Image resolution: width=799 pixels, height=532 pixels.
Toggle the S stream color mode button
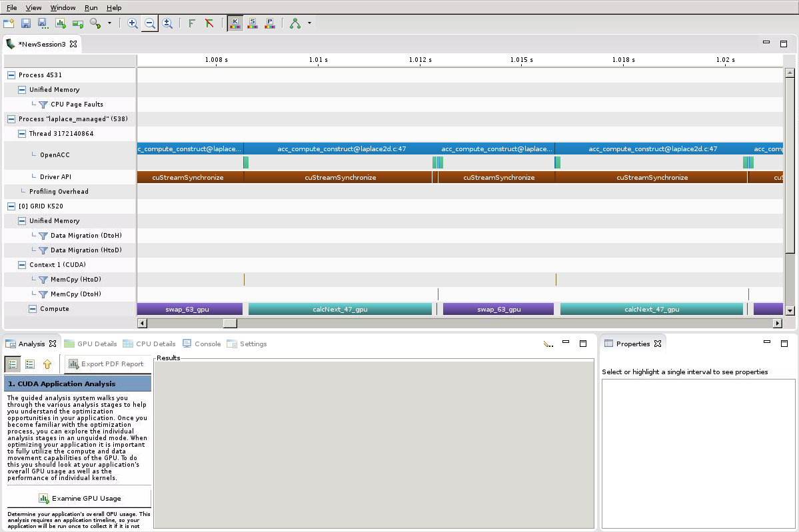tap(253, 23)
